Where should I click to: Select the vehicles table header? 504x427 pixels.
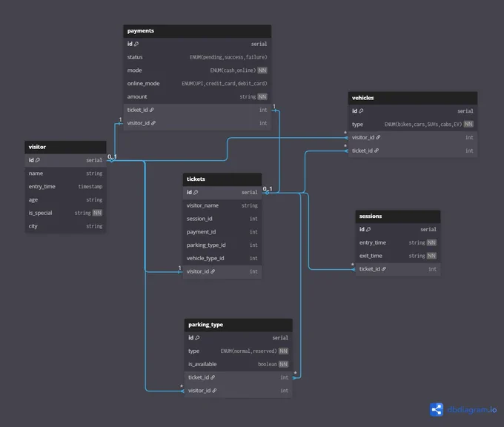click(x=412, y=98)
